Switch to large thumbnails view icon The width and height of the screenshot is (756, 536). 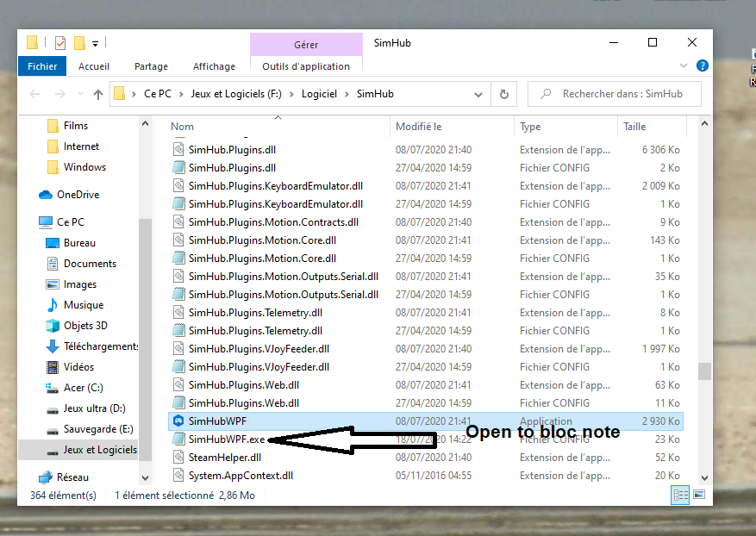click(x=699, y=495)
